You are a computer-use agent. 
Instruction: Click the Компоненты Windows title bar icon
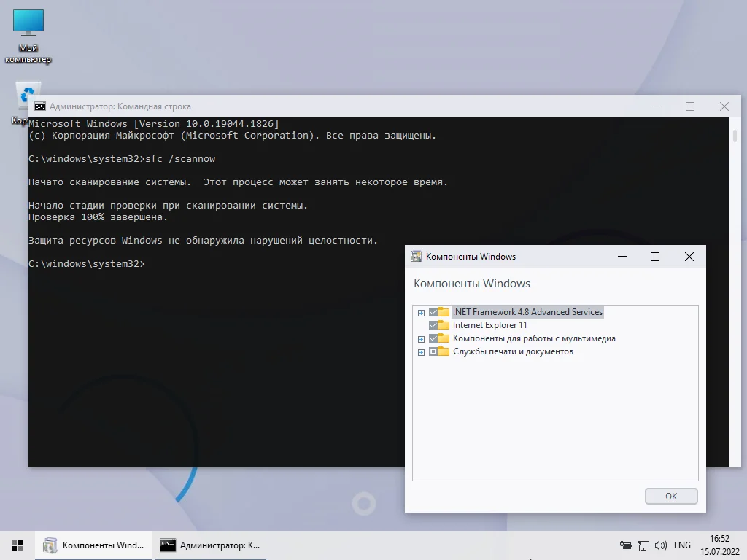point(416,256)
